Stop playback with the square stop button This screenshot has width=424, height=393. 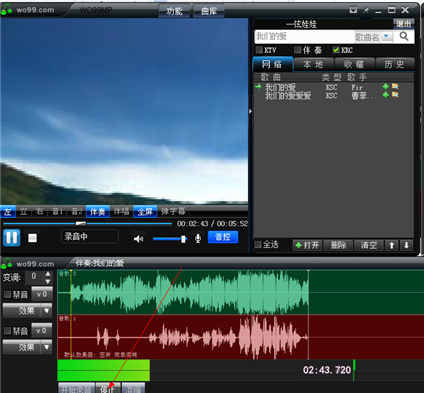(32, 238)
